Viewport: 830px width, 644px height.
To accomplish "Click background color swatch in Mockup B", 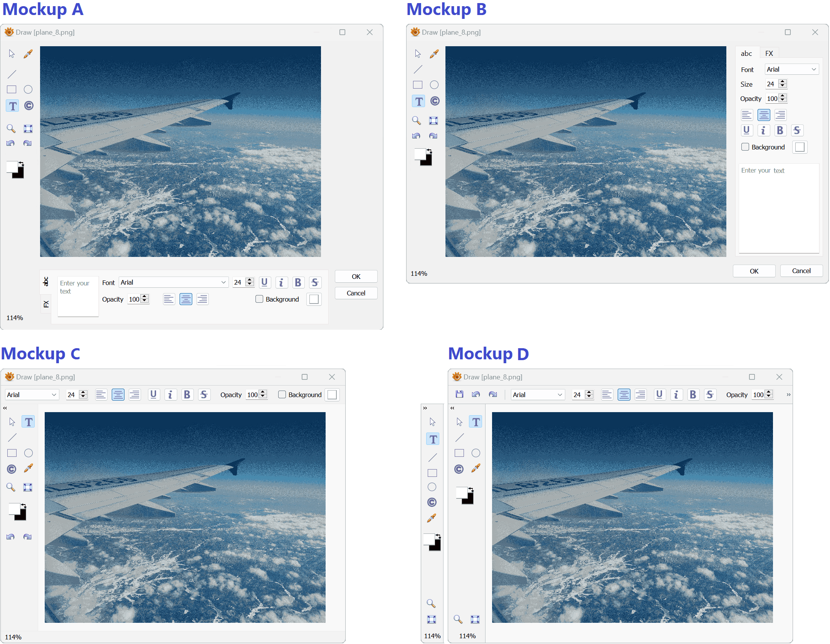I will point(800,147).
